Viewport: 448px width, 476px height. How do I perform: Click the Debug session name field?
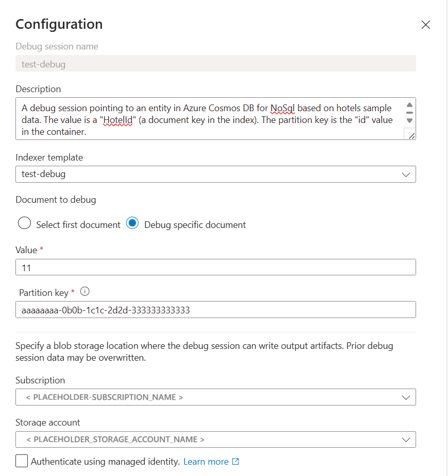point(215,64)
